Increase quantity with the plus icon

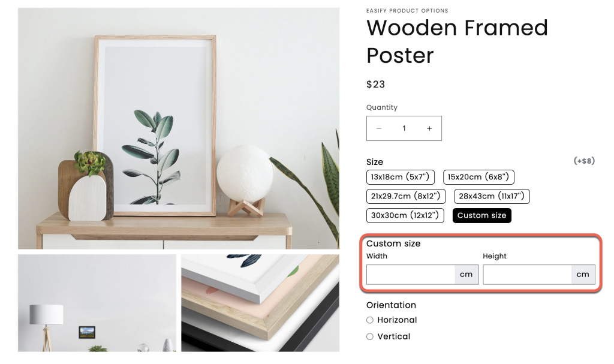pyautogui.click(x=429, y=128)
